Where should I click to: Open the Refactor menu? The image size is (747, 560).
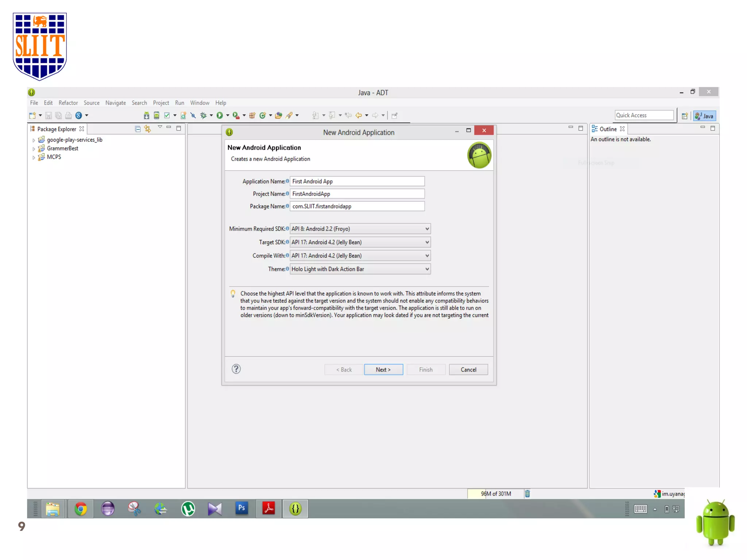point(68,103)
